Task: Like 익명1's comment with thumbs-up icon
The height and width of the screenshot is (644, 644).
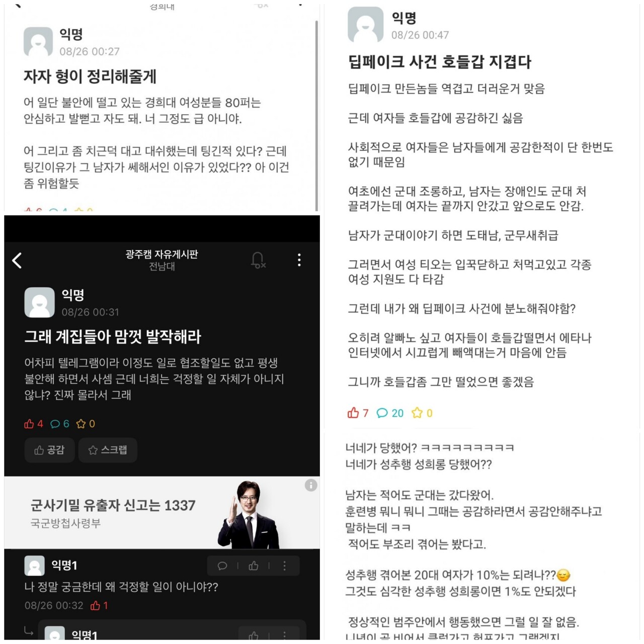Action: [x=254, y=566]
